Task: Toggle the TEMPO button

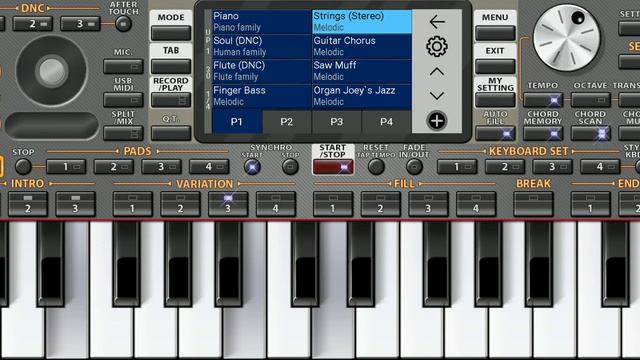Action: (x=543, y=100)
